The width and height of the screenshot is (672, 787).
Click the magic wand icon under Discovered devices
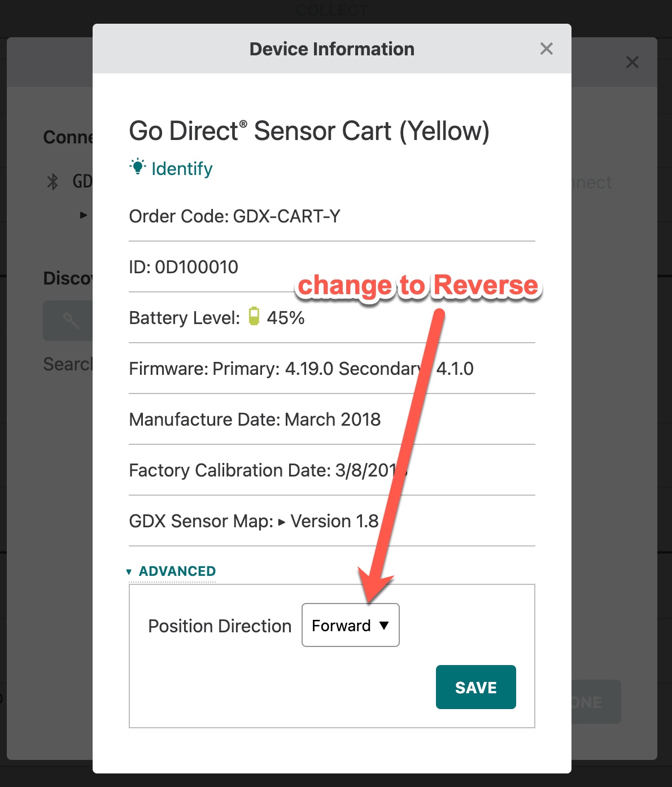coord(72,321)
